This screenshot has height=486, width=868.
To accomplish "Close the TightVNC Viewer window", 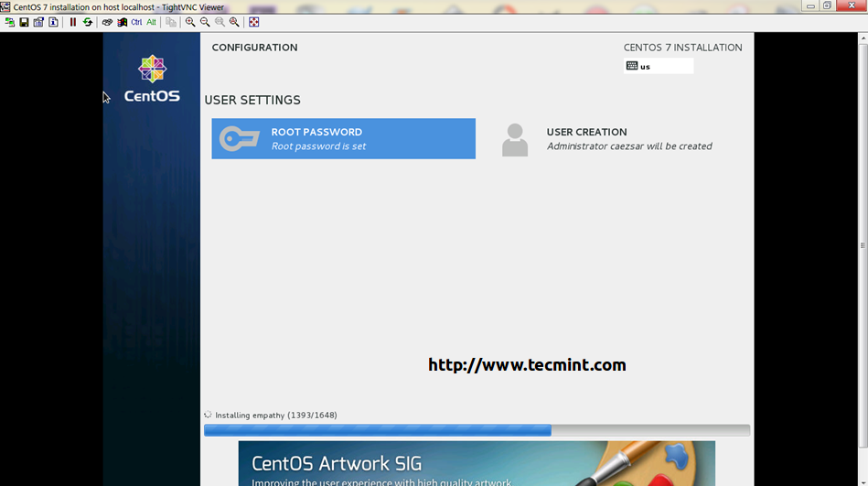I will 852,5.
